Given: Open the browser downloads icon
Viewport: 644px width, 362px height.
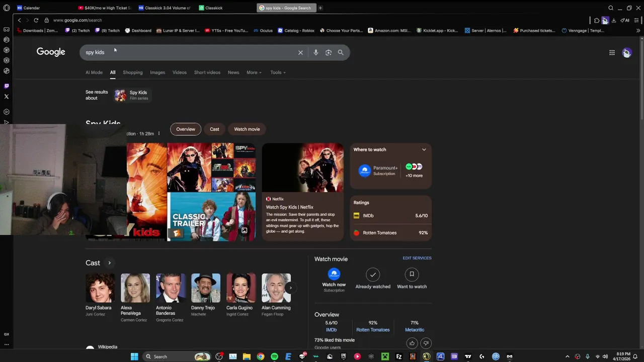Looking at the screenshot, I should coord(614,20).
